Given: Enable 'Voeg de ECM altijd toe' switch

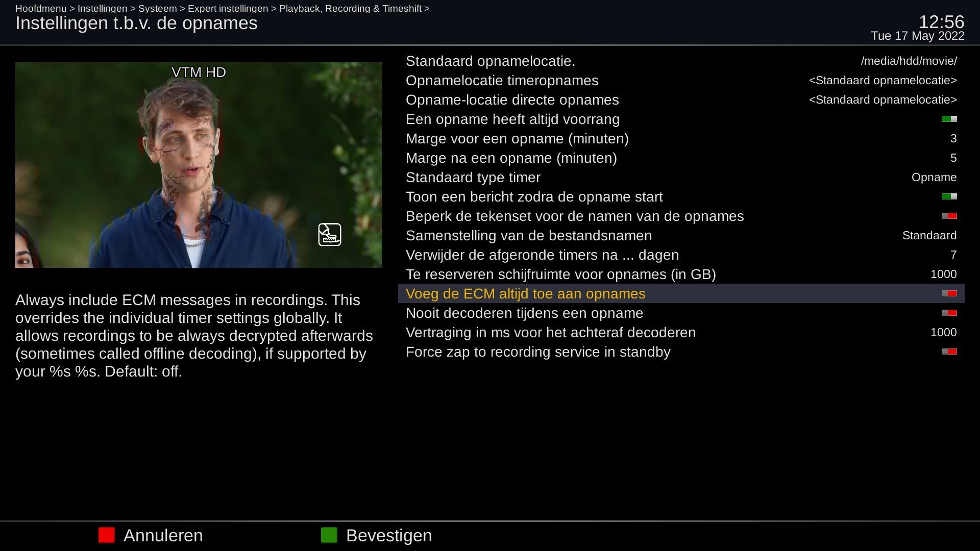Looking at the screenshot, I should pos(949,294).
